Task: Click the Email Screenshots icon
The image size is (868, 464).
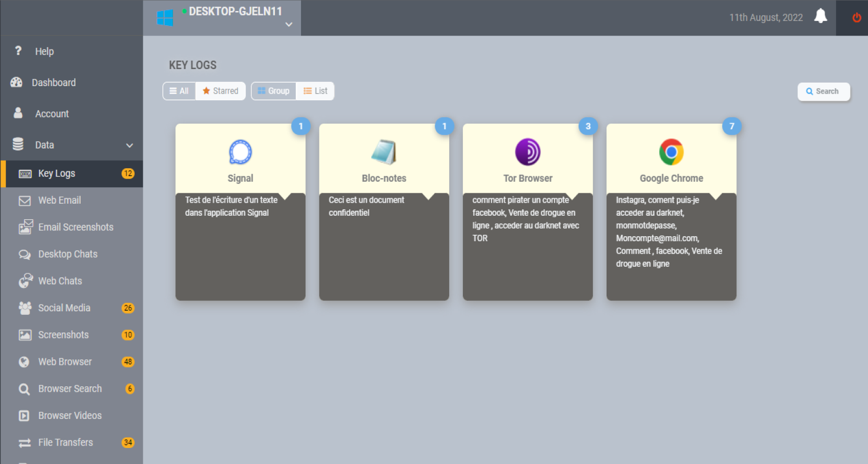Action: [x=26, y=227]
